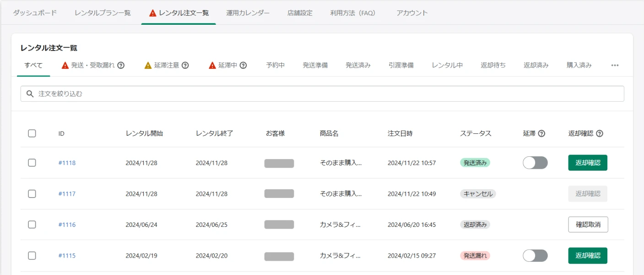This screenshot has height=275, width=644.
Task: Click the search magnifier icon
Action: pyautogui.click(x=30, y=94)
